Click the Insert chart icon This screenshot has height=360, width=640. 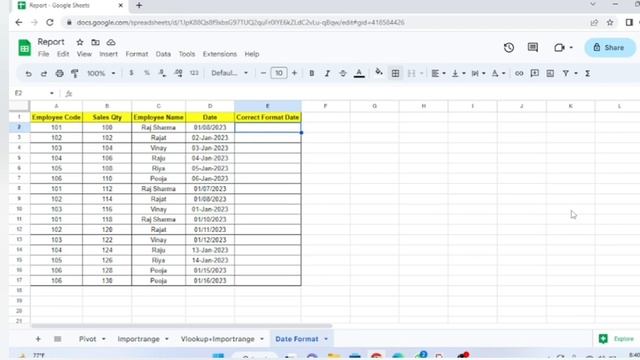550,73
